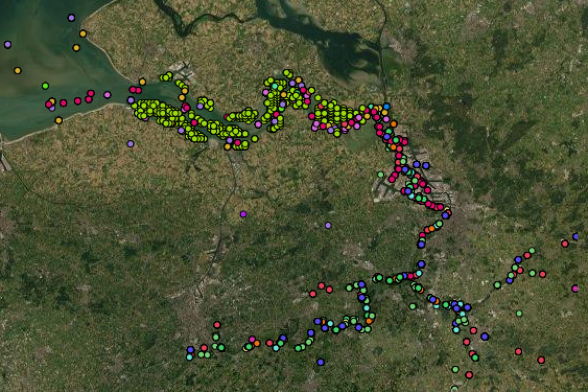588x392 pixels.
Task: Click the blue marker cut off at right edge
Action: click(576, 237)
